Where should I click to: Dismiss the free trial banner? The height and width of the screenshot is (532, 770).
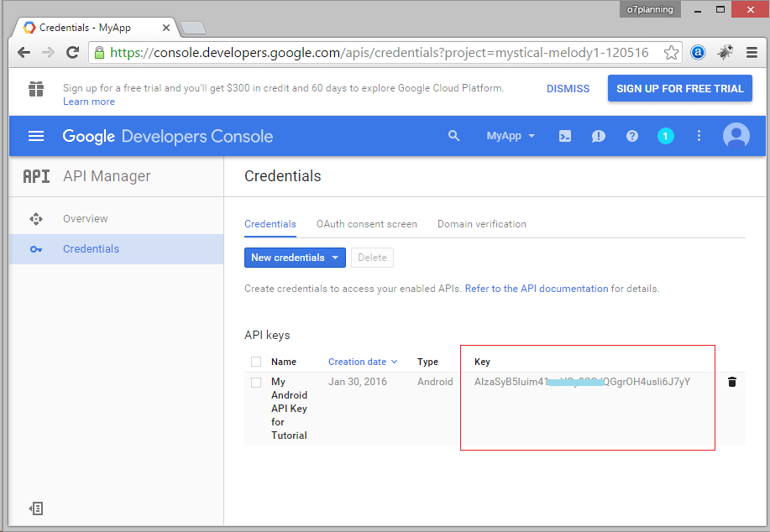click(x=568, y=89)
